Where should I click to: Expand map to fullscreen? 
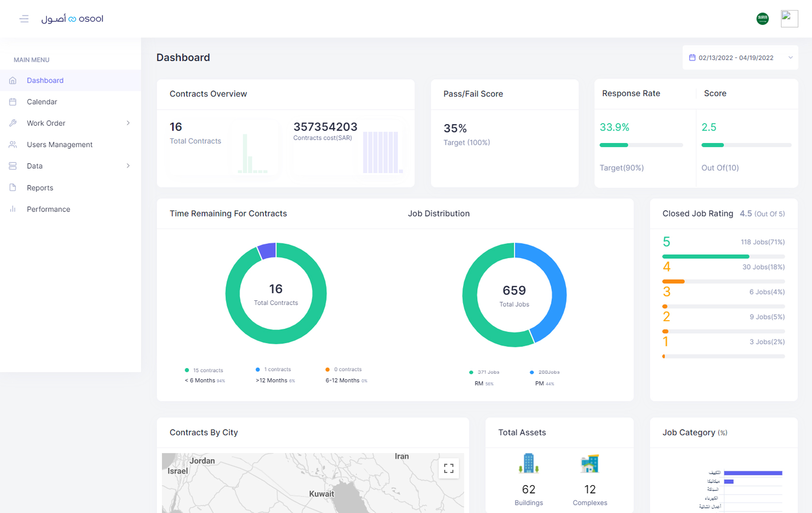[449, 468]
